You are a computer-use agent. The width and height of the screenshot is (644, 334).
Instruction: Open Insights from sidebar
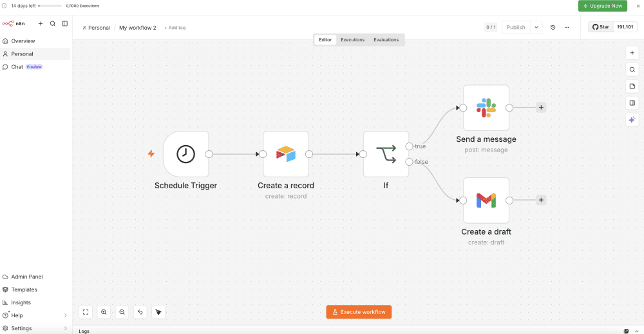(x=35, y=302)
